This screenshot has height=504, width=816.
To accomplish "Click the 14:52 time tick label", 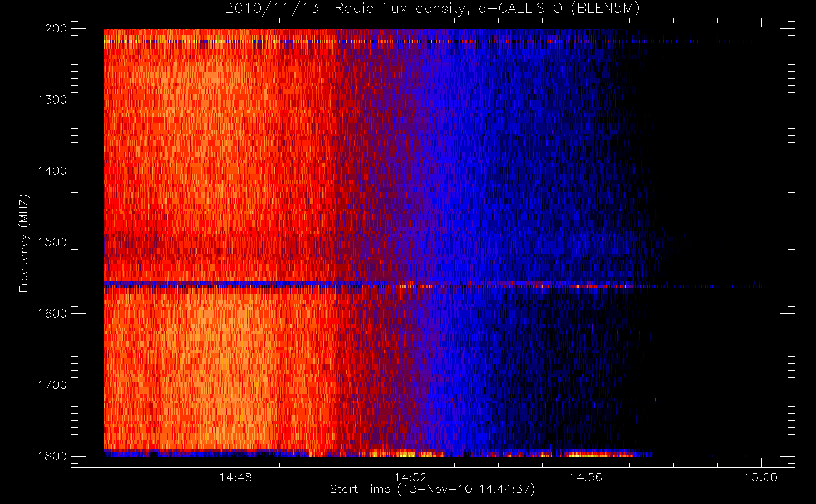I will pos(411,477).
